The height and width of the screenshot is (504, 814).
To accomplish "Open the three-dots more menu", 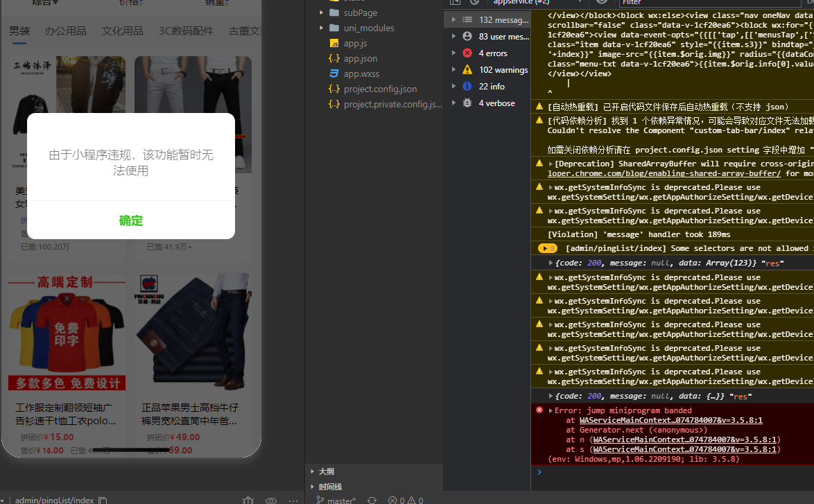I will click(x=293, y=501).
